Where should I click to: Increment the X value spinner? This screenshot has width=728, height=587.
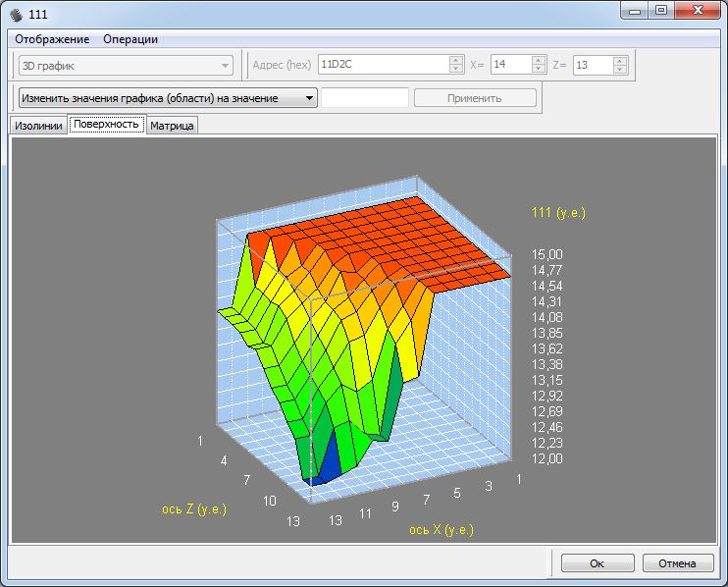pyautogui.click(x=538, y=60)
